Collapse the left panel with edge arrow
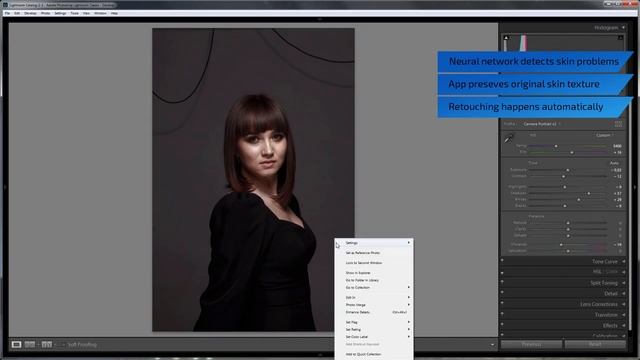The width and height of the screenshot is (640, 360). click(x=4, y=187)
